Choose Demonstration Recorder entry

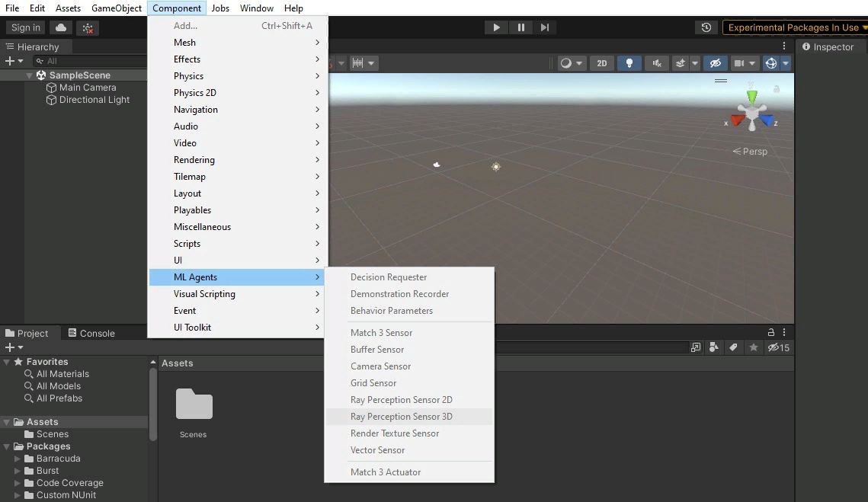tap(410, 294)
